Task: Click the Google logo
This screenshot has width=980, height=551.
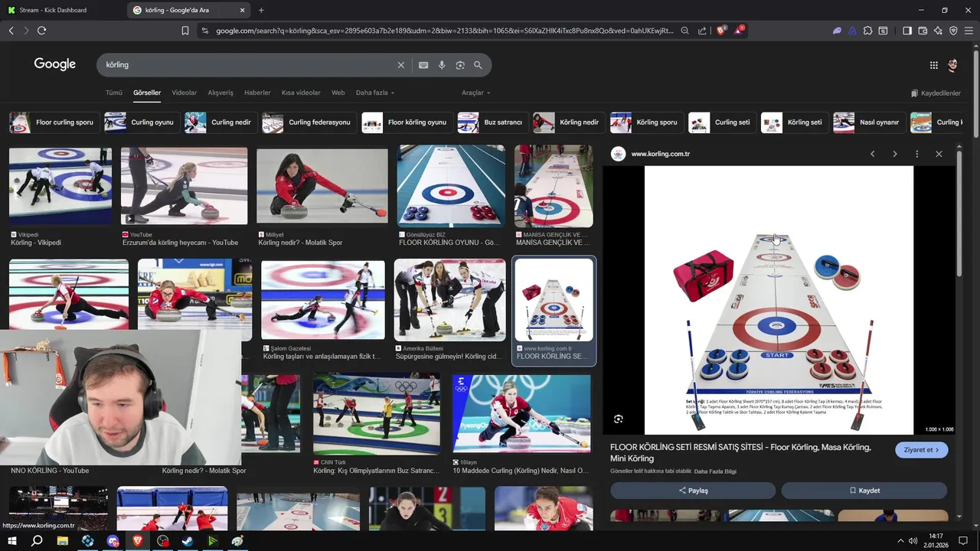Action: pos(54,64)
